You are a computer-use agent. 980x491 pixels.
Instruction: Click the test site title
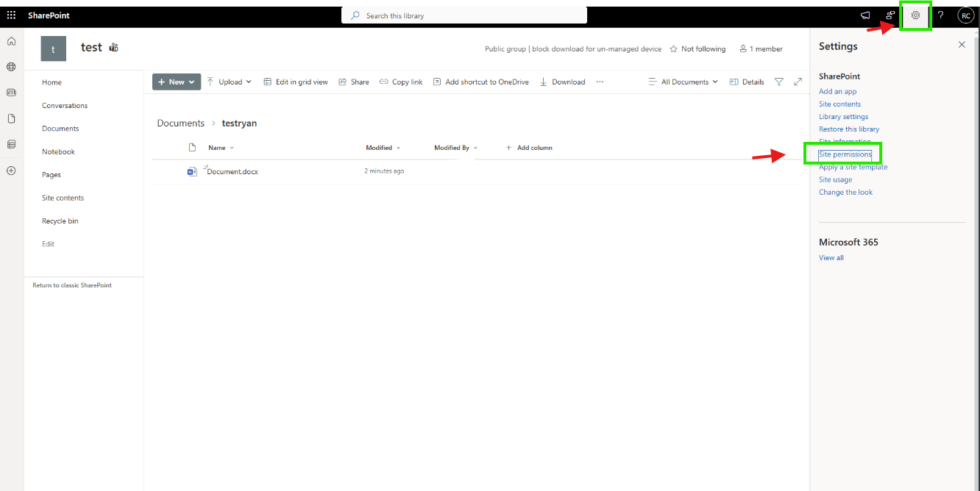tap(91, 47)
